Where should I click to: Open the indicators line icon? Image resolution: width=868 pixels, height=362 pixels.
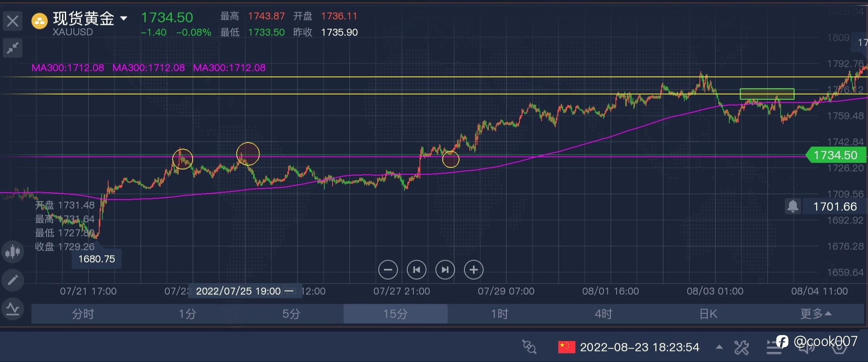tap(13, 309)
